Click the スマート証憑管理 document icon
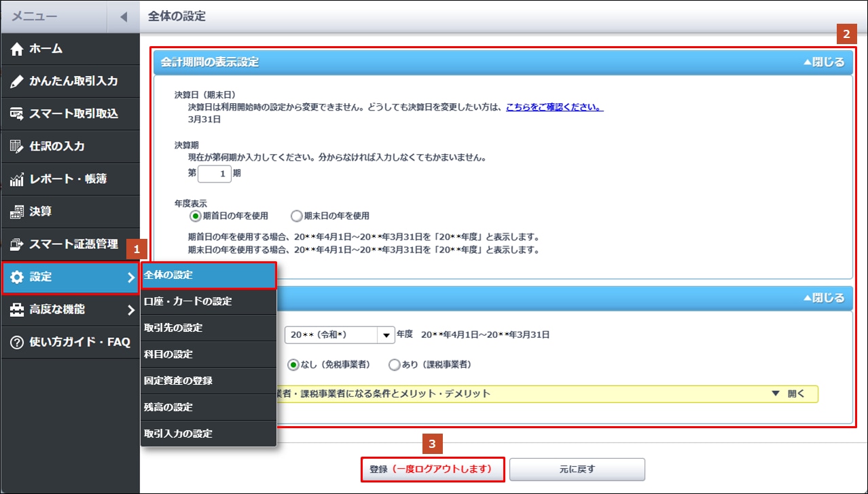The width and height of the screenshot is (868, 494). click(17, 244)
